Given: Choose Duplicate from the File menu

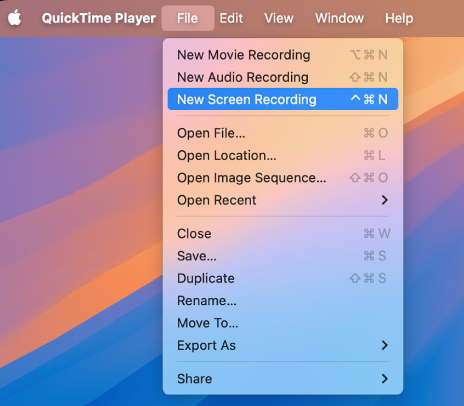Looking at the screenshot, I should coord(283,278).
